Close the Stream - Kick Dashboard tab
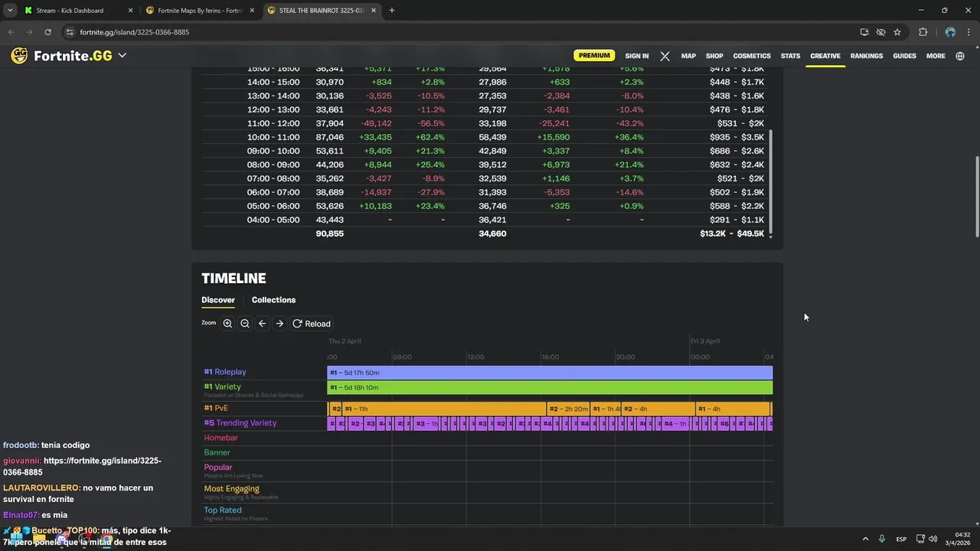Screen dimensions: 980x551 (130, 11)
